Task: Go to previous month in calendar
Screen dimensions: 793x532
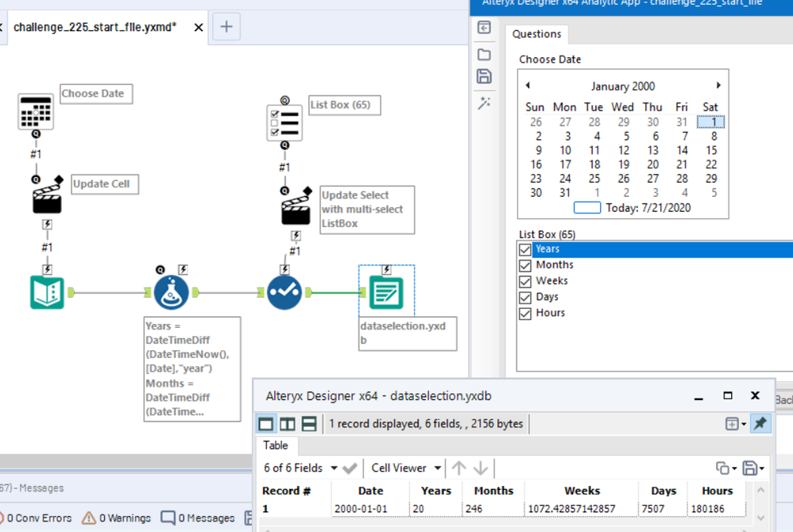Action: [528, 86]
